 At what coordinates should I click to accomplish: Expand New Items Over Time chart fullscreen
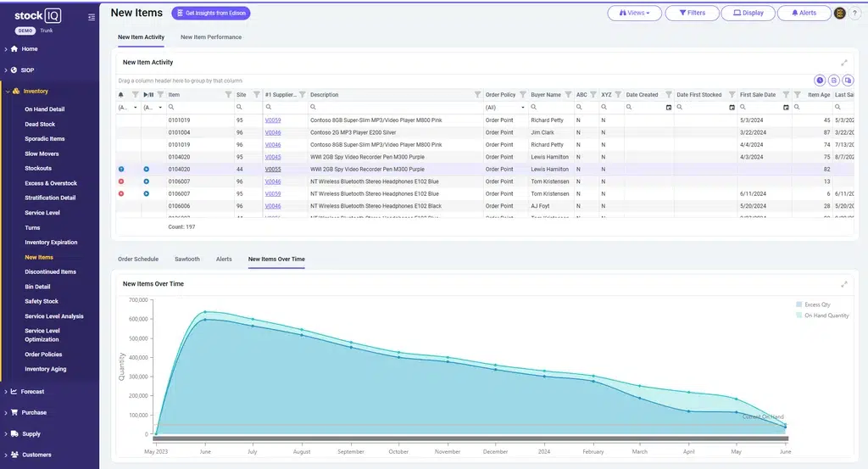pyautogui.click(x=844, y=284)
